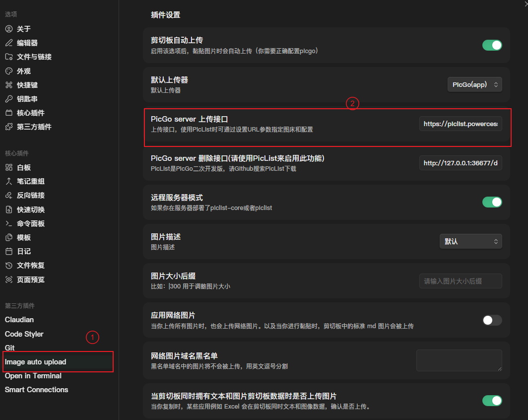Image resolution: width=528 pixels, height=420 pixels.
Task: Toggle 当剪切板同时拥有文本和图片 upload switch
Action: [492, 401]
